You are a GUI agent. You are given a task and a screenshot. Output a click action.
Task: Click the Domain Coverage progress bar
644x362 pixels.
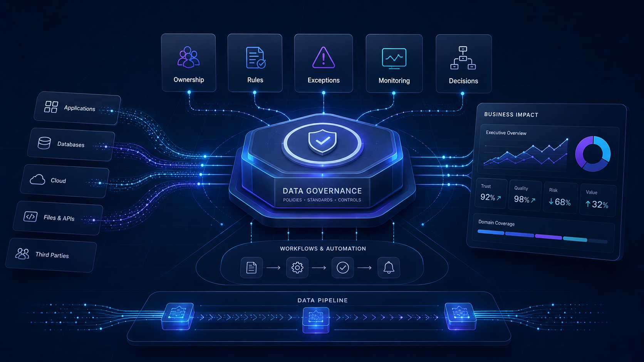(x=542, y=237)
